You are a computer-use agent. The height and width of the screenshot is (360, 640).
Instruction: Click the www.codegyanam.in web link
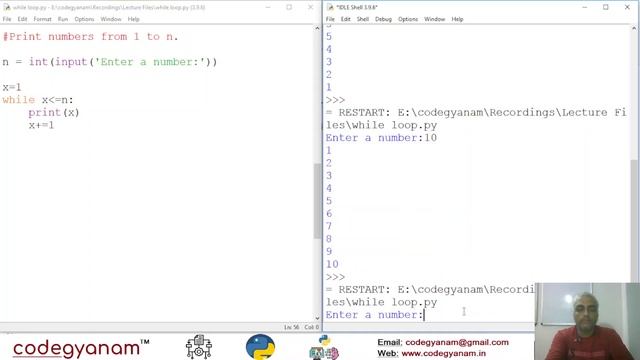444,353
